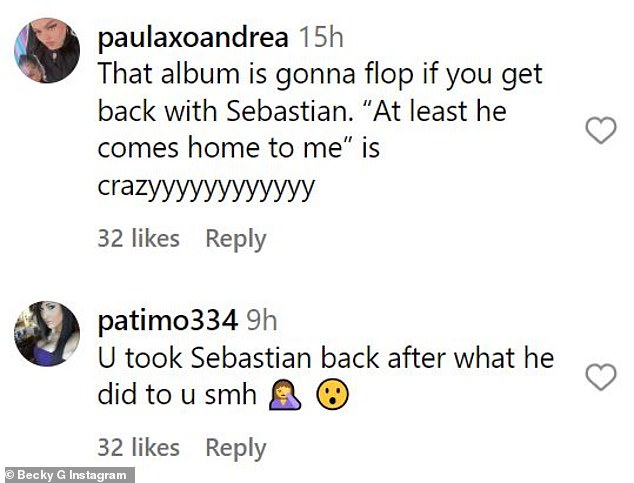
Task: Click the word crazyyyyyyyyyyy in the first comment
Action: click(206, 188)
